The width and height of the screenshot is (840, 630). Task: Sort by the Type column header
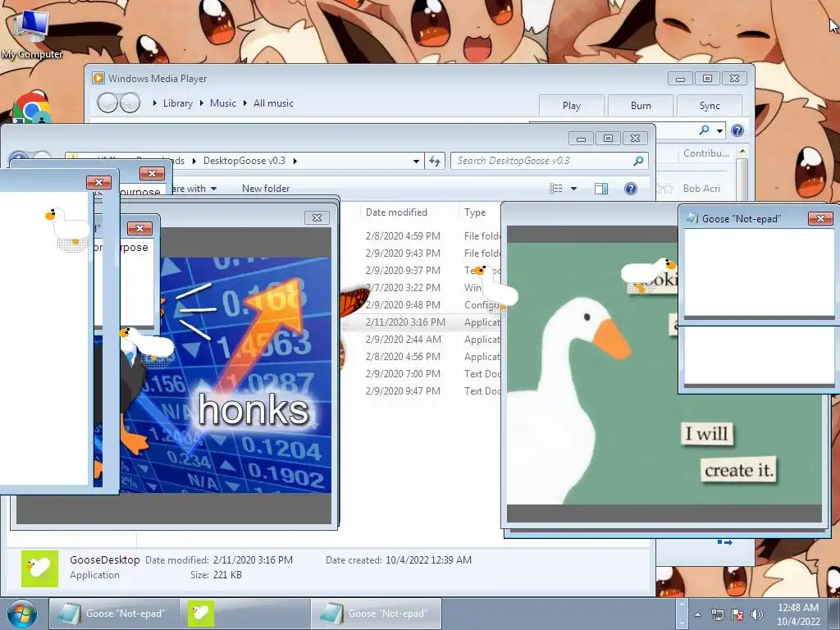click(x=475, y=212)
